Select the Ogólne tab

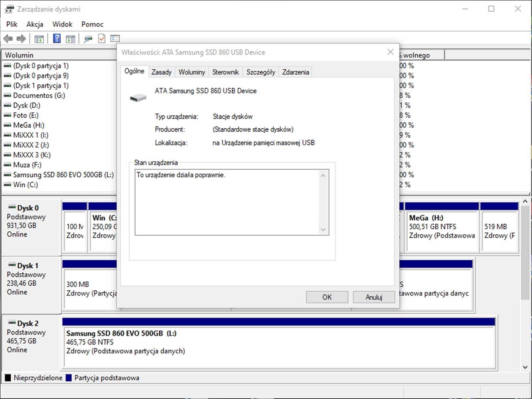click(134, 71)
